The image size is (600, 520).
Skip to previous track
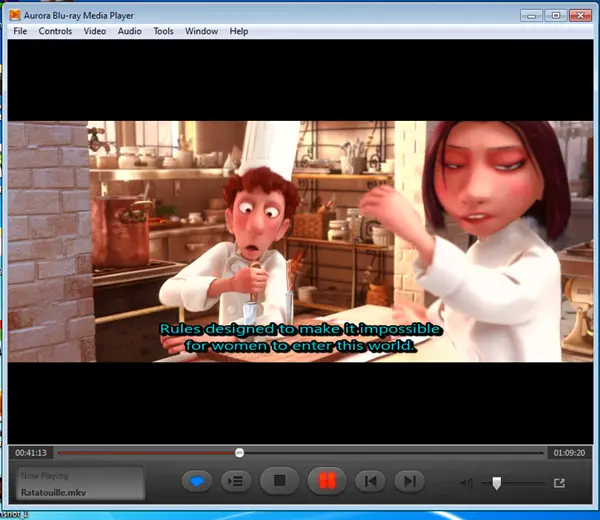coord(370,482)
